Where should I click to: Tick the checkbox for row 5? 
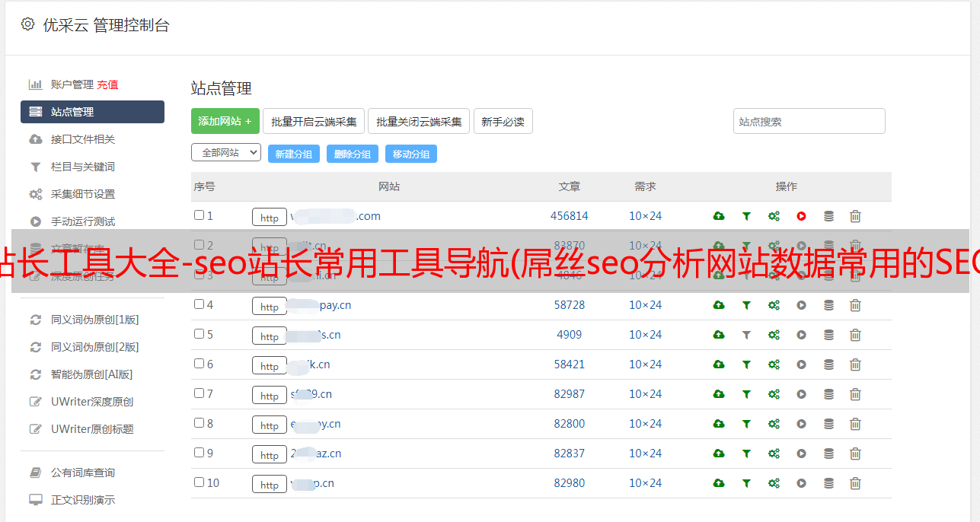click(x=199, y=334)
